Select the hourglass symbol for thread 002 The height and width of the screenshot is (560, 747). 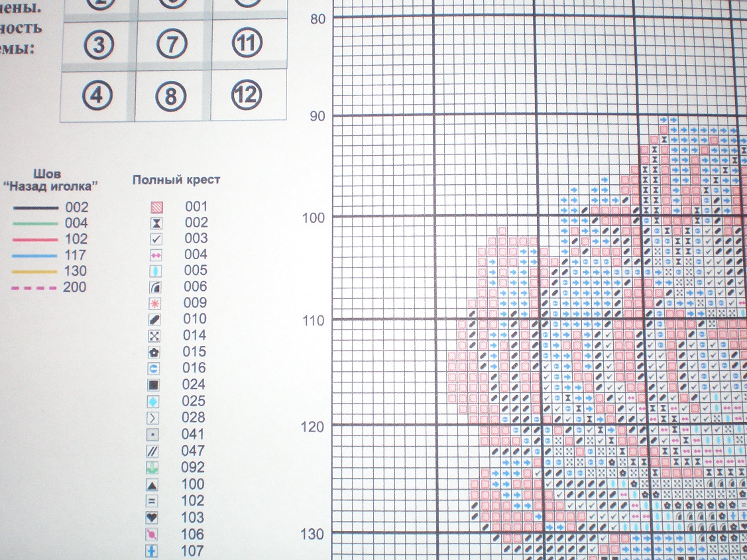point(154,223)
